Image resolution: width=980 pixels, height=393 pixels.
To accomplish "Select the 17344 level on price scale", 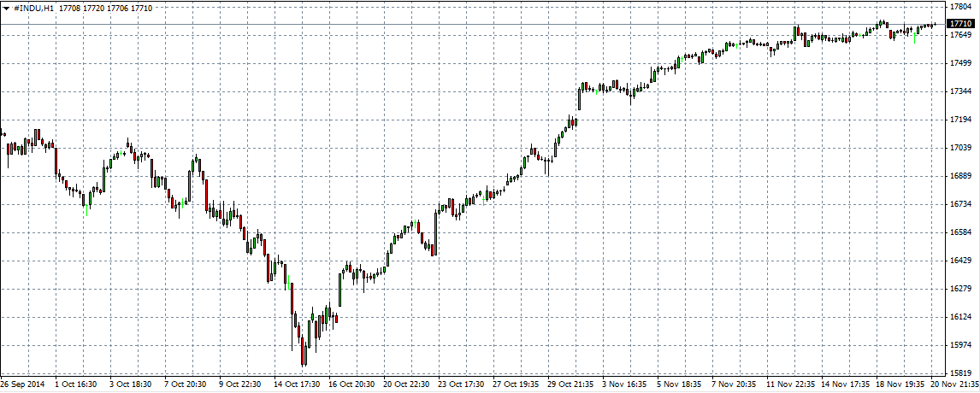I will pos(961,91).
